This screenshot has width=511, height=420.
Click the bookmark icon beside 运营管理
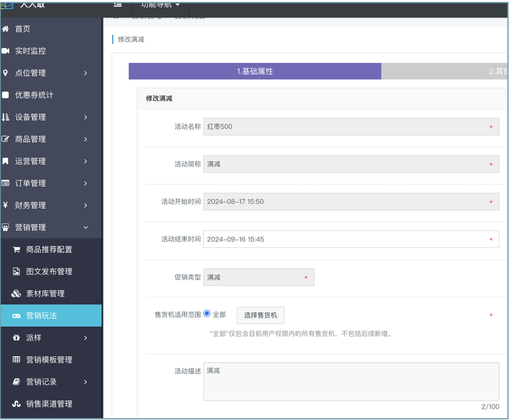[5, 161]
